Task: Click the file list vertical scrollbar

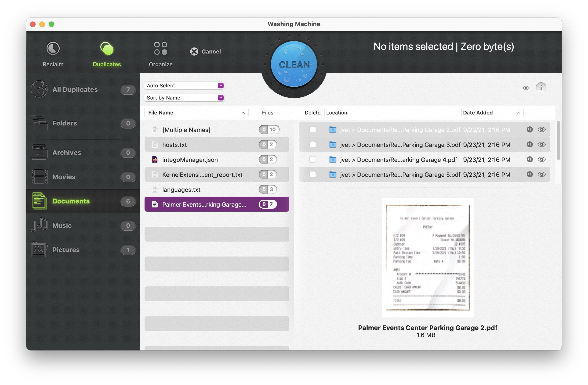Action: pyautogui.click(x=558, y=140)
